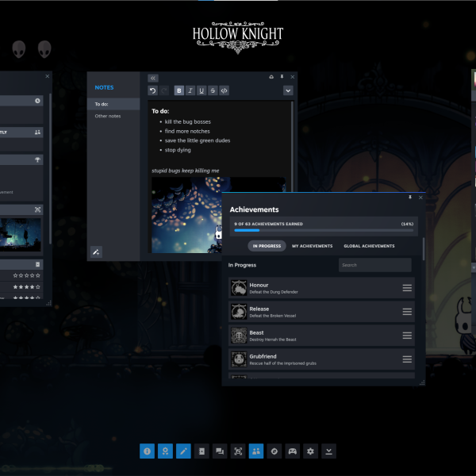The image size is (476, 476).
Task: Click the achievements Search field
Action: (x=374, y=265)
